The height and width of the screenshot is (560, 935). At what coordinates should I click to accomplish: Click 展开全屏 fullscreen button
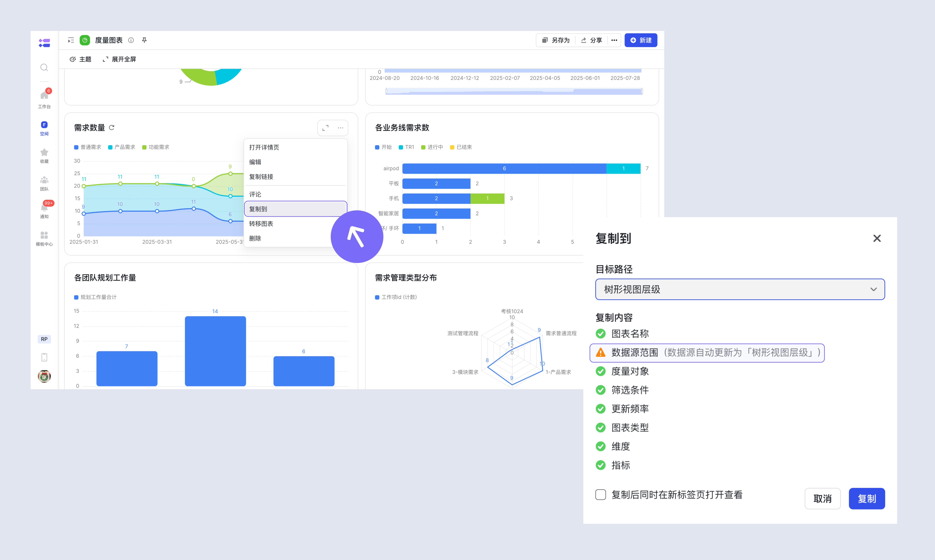point(119,59)
